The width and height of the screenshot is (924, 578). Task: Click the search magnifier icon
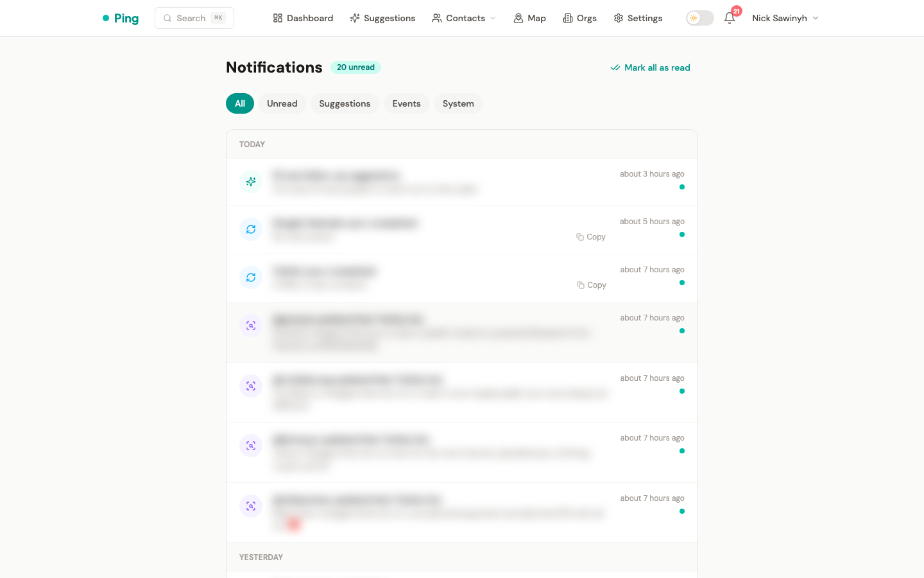(167, 18)
